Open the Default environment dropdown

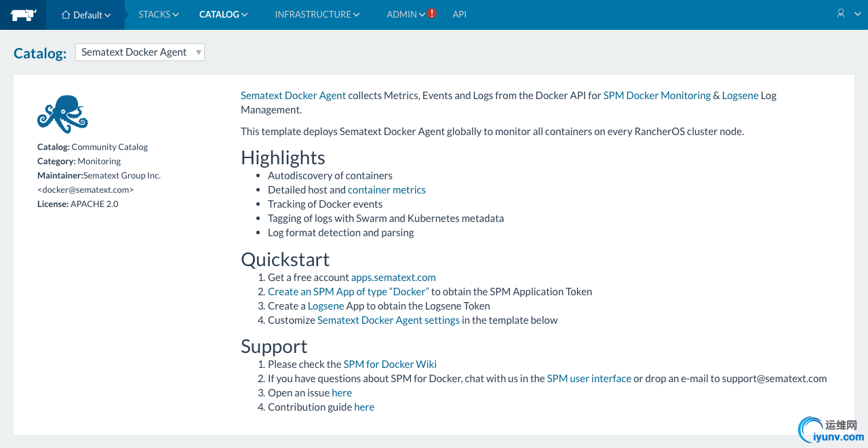pyautogui.click(x=86, y=14)
